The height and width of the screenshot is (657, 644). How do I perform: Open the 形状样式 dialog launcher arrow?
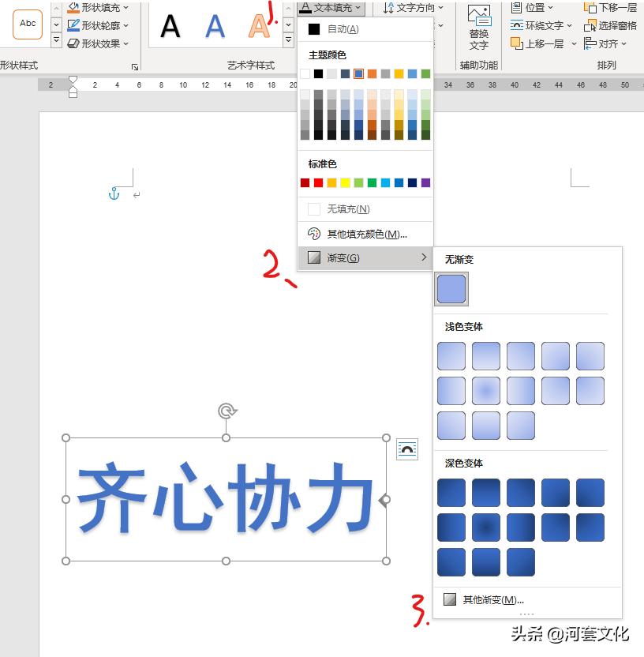[135, 69]
